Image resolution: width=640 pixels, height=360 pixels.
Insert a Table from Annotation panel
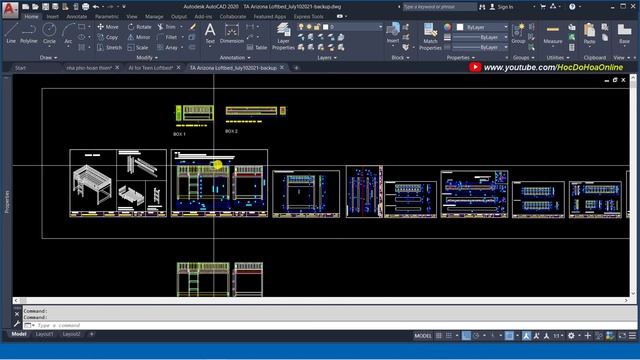(257, 47)
